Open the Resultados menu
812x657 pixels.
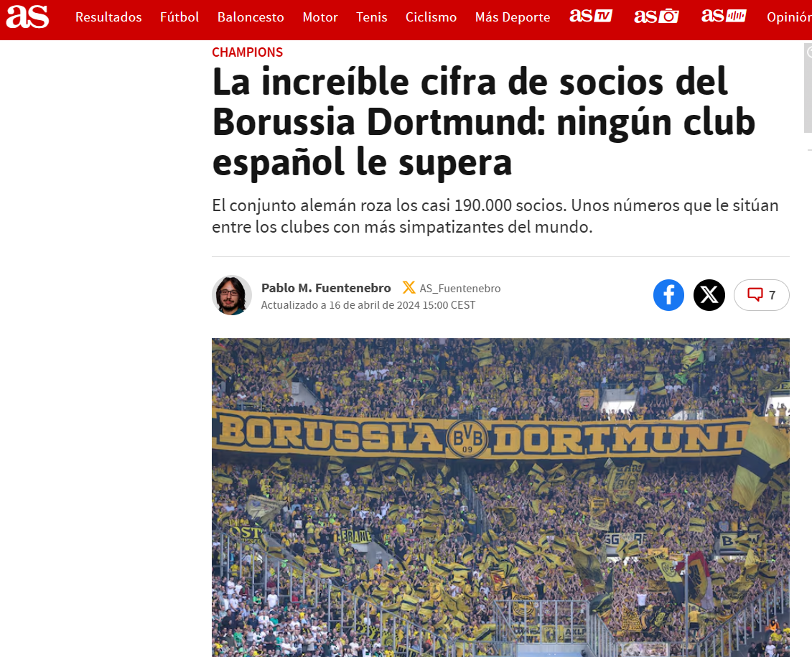[108, 17]
